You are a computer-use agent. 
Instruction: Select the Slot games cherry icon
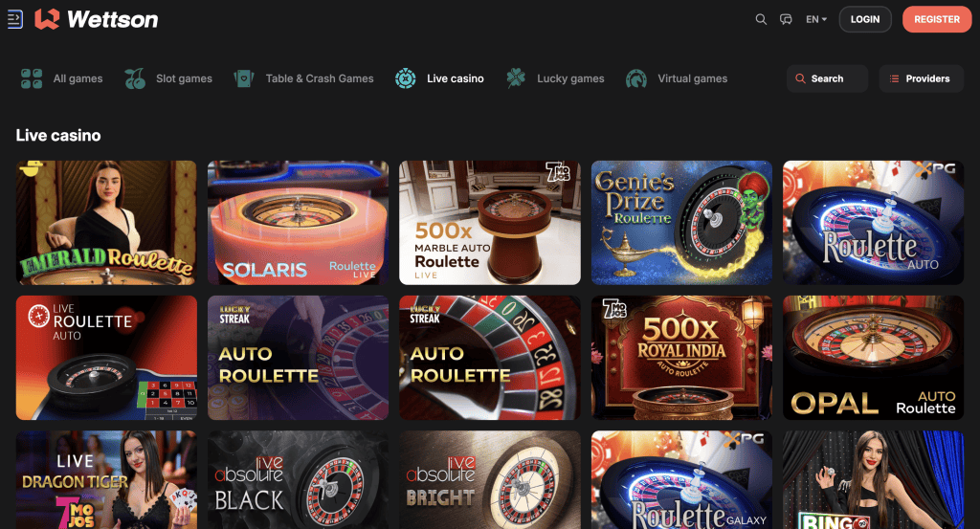coord(135,78)
